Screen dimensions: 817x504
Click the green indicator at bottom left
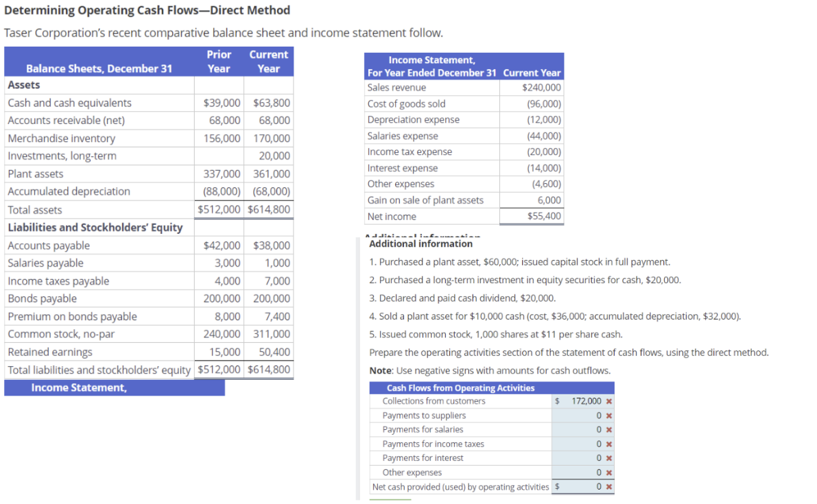pyautogui.click(x=391, y=501)
